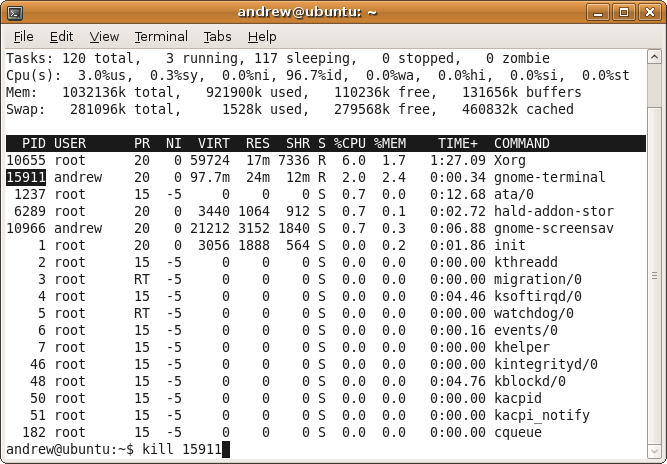The image size is (667, 464).
Task: Click the kintegrityd/0 command text
Action: (546, 365)
